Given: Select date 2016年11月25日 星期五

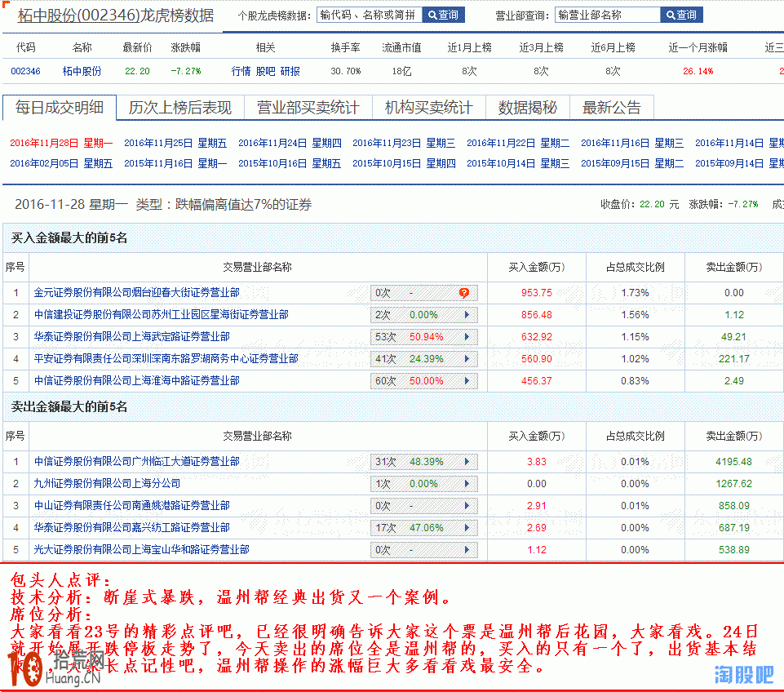Looking at the screenshot, I should pos(175,143).
